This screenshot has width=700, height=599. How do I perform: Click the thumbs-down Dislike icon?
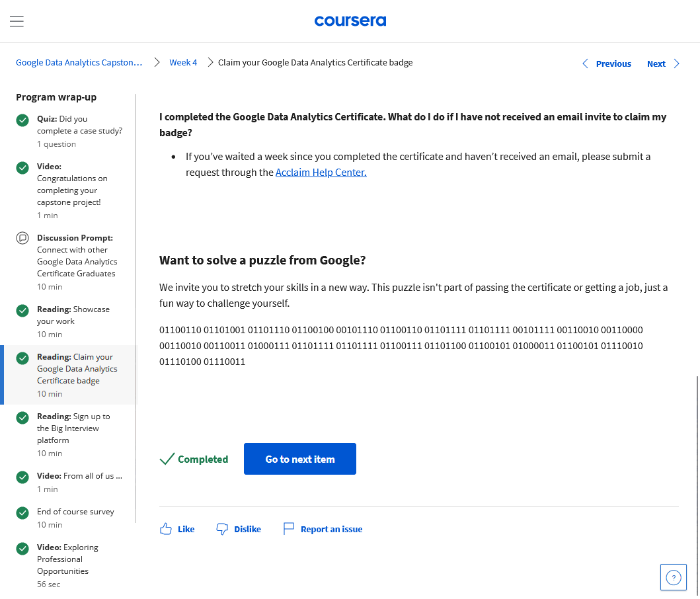click(x=222, y=529)
